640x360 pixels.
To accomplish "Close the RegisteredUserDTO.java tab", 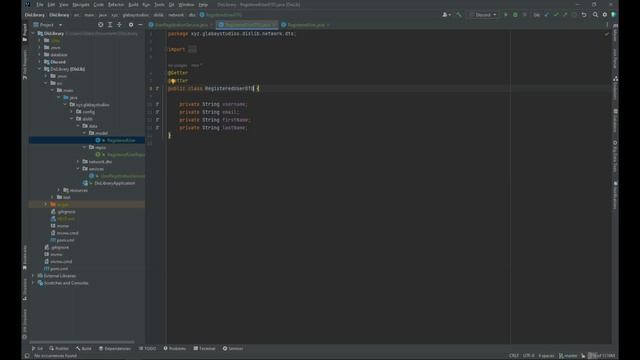I will pyautogui.click(x=274, y=25).
